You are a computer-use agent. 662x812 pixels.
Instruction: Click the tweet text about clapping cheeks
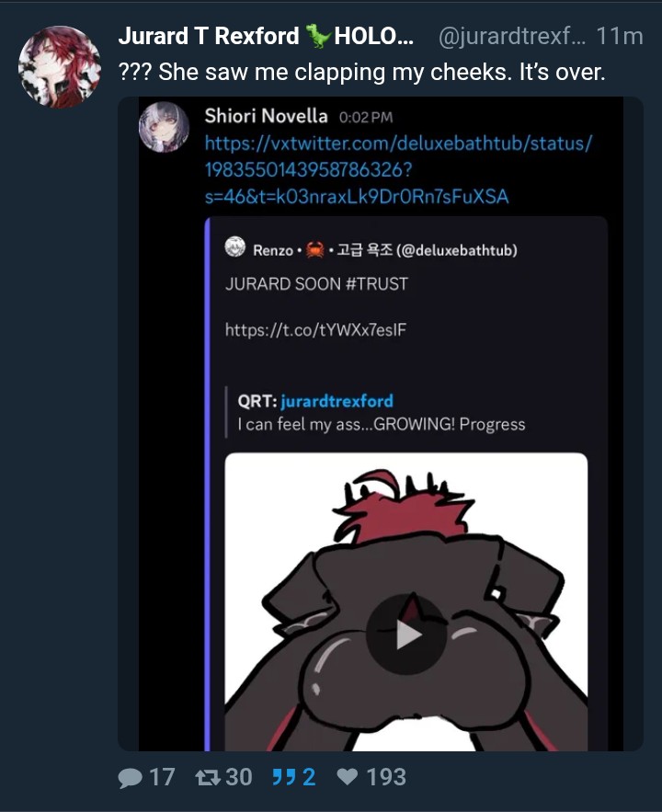pyautogui.click(x=361, y=72)
